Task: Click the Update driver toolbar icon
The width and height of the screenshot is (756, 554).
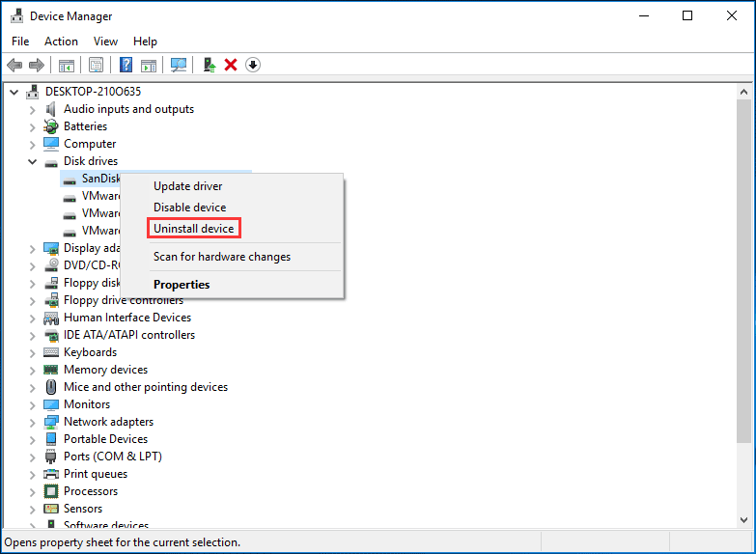Action: point(209,65)
